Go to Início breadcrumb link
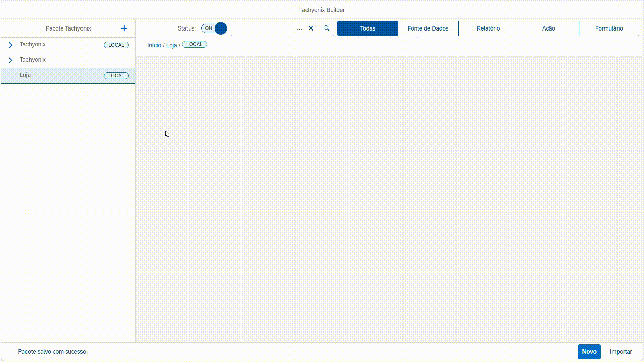Viewport: 644px width, 362px height. (154, 45)
